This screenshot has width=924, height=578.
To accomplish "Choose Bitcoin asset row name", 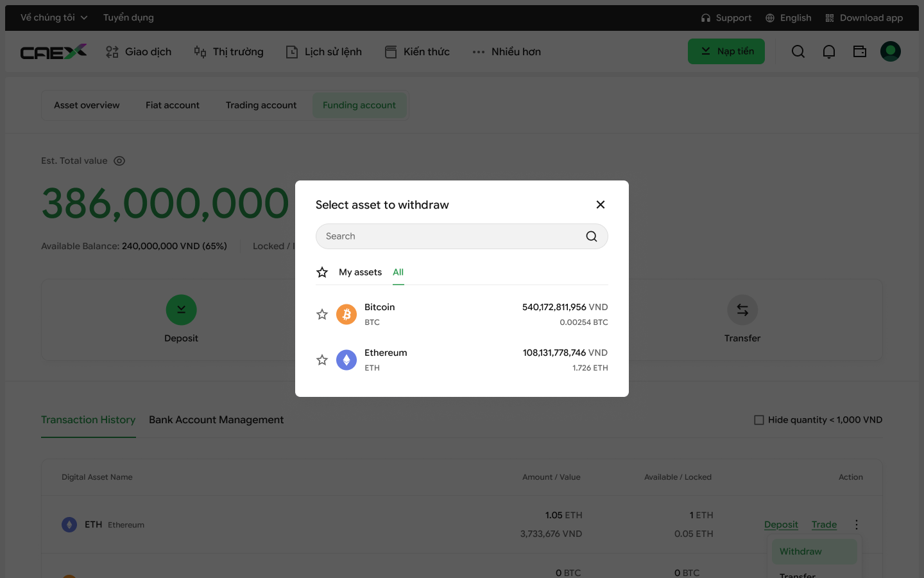I will [380, 307].
